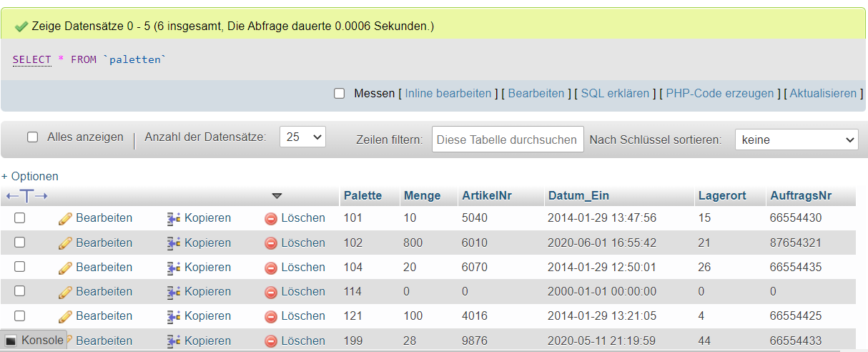
Task: Click the Inline bearbeiten link
Action: (x=448, y=94)
